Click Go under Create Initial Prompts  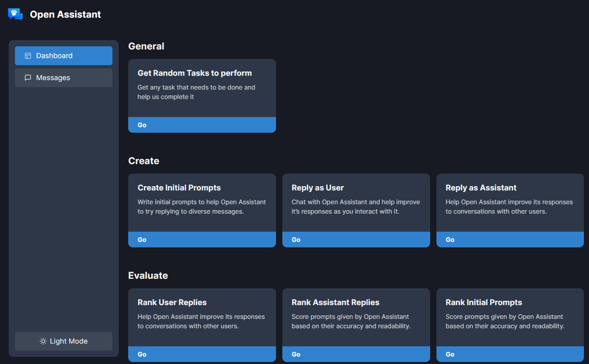click(x=202, y=240)
